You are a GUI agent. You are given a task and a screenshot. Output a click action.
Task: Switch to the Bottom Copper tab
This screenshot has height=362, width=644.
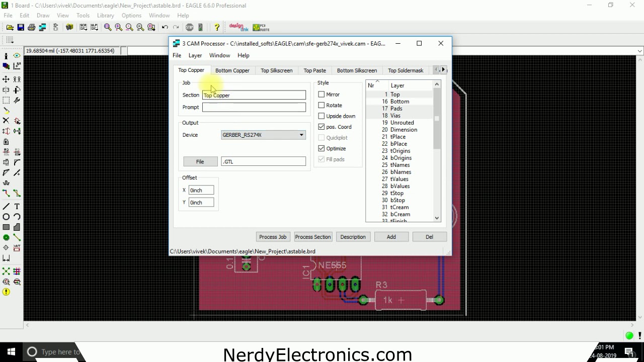click(x=232, y=70)
